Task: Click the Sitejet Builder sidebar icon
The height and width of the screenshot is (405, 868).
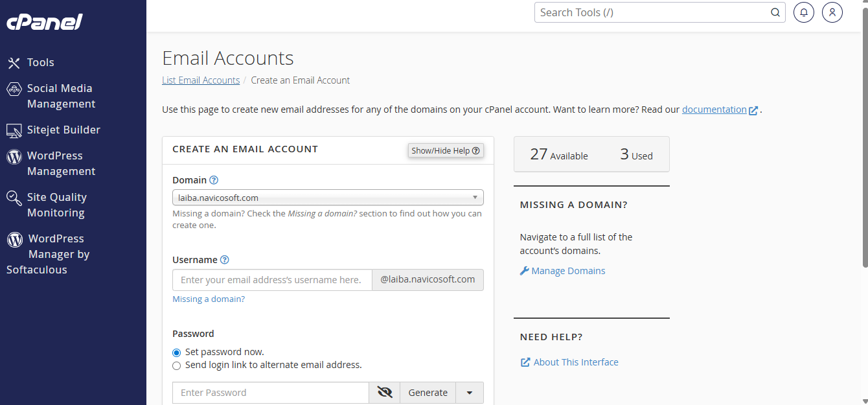Action: 14,130
